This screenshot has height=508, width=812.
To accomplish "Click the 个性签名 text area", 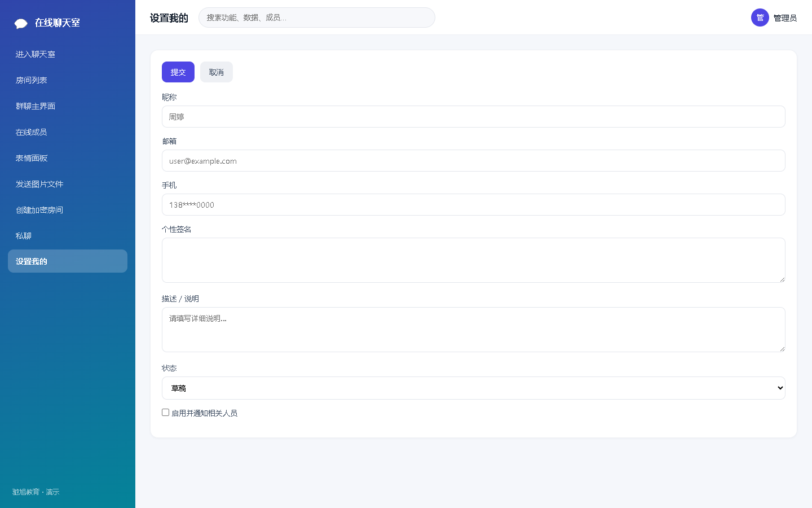I will (474, 260).
